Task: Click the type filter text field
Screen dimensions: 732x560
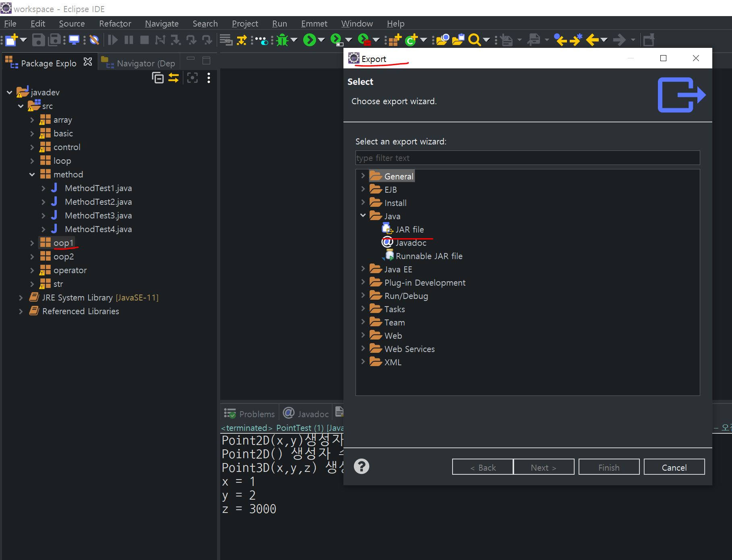Action: pos(527,158)
